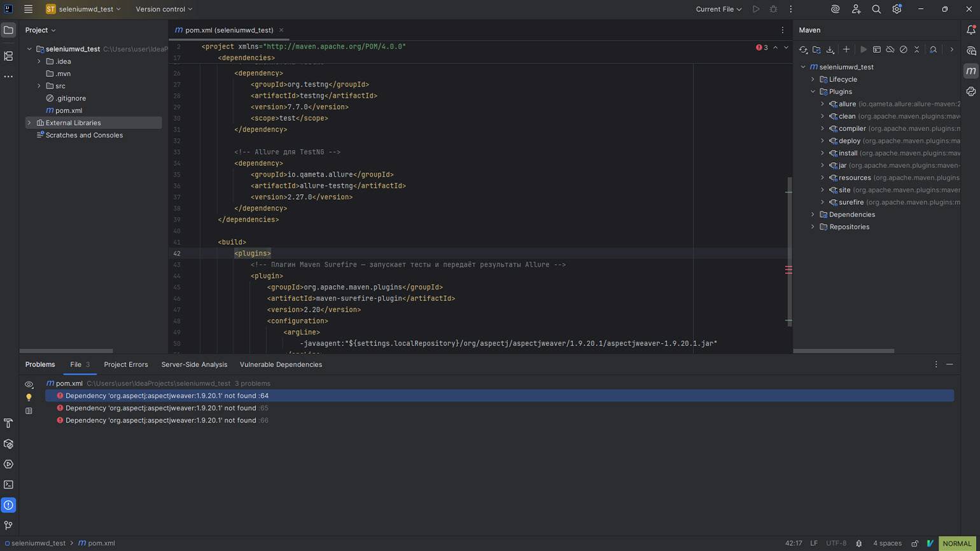Screen dimensions: 980x551
Task: Expand the Dependencies node in Maven
Action: tap(813, 214)
